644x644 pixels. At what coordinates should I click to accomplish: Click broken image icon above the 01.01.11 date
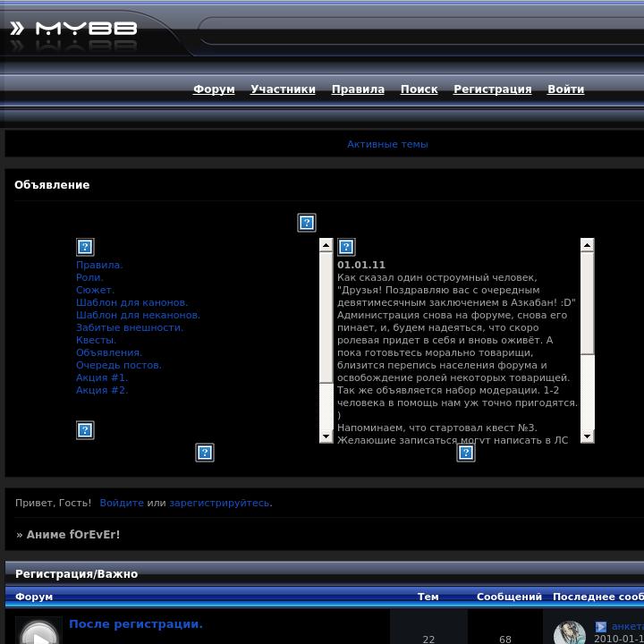pos(346,247)
